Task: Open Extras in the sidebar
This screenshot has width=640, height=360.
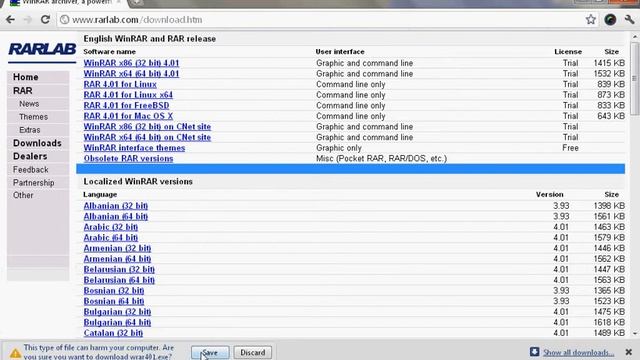Action: point(30,130)
